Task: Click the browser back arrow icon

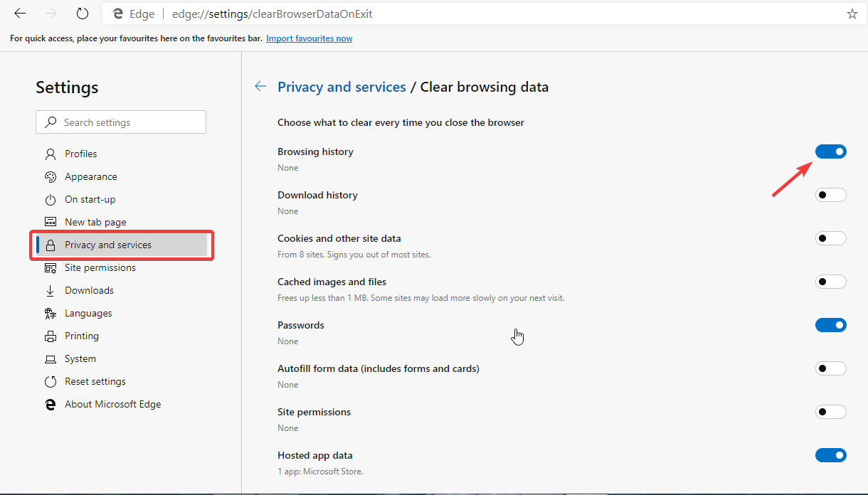Action: (20, 14)
